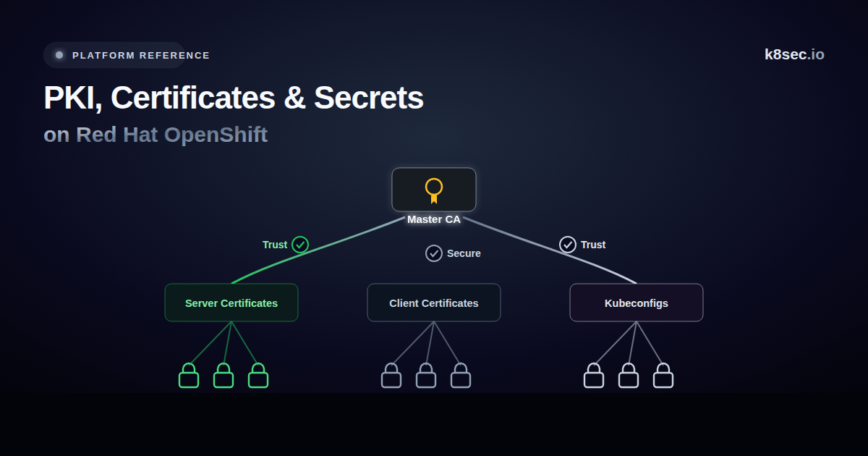Open the Server Certificates node
The width and height of the screenshot is (868, 456).
pyautogui.click(x=231, y=303)
